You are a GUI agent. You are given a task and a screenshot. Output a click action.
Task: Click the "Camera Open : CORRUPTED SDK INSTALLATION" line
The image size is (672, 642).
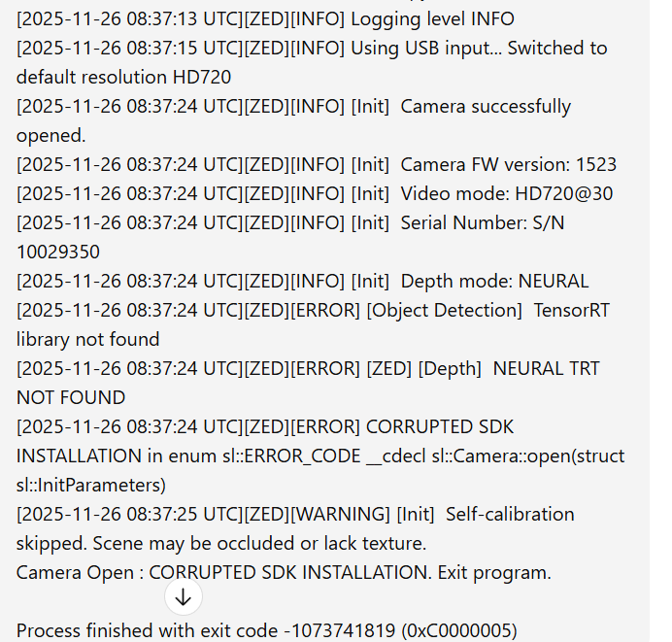(x=284, y=572)
